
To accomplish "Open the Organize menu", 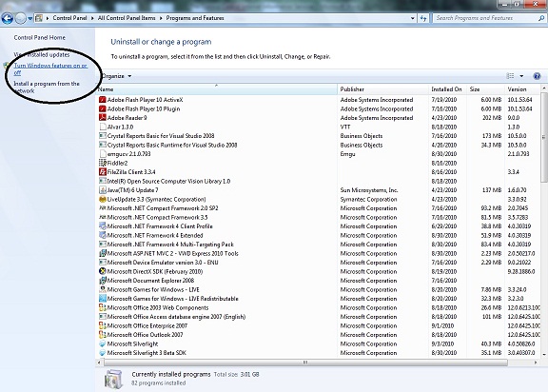I will (x=116, y=76).
